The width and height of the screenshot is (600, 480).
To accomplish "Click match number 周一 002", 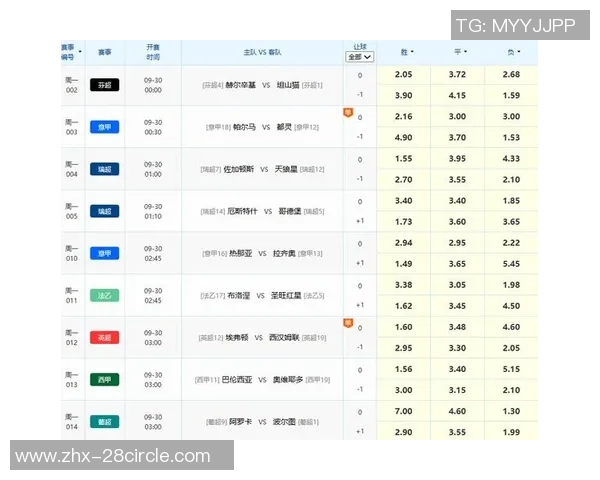I will (72, 85).
